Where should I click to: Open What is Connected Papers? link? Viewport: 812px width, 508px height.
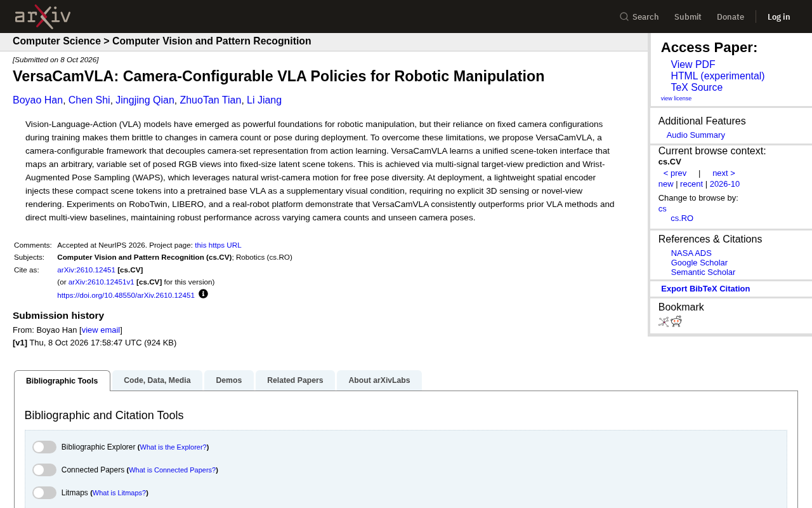pos(173,470)
